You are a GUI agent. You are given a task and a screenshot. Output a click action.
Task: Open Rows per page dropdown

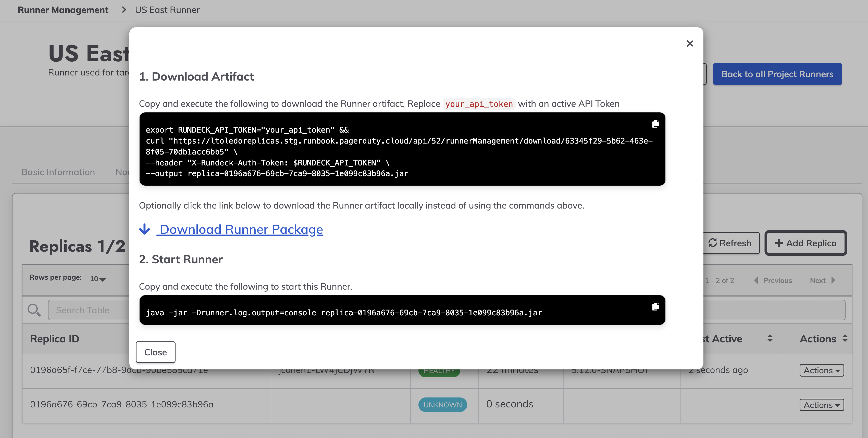pos(98,279)
